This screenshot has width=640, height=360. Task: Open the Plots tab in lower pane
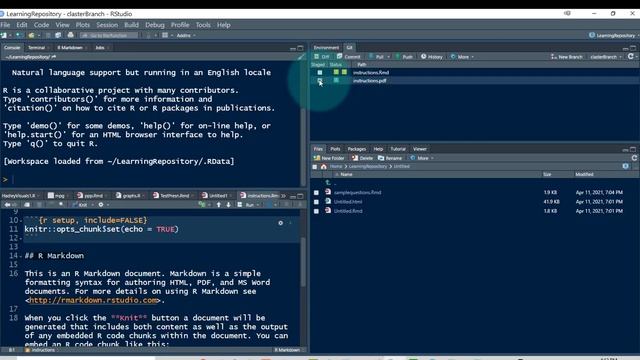tap(335, 149)
